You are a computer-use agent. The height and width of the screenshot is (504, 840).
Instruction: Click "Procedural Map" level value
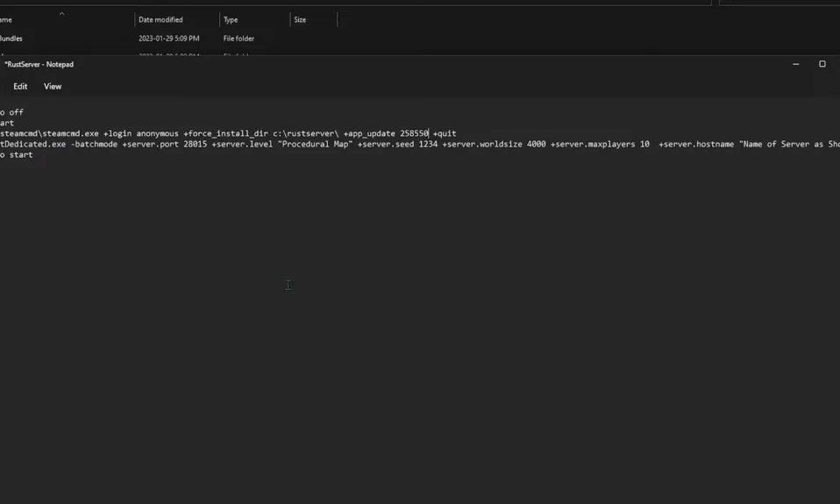click(315, 144)
